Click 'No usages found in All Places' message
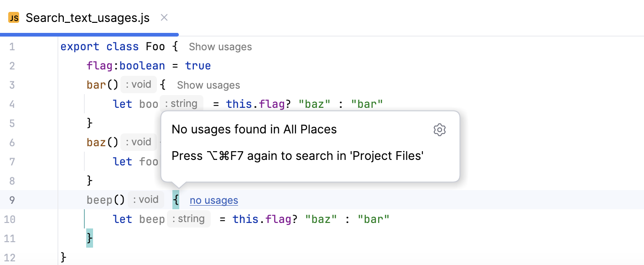This screenshot has height=265, width=644. [x=254, y=129]
